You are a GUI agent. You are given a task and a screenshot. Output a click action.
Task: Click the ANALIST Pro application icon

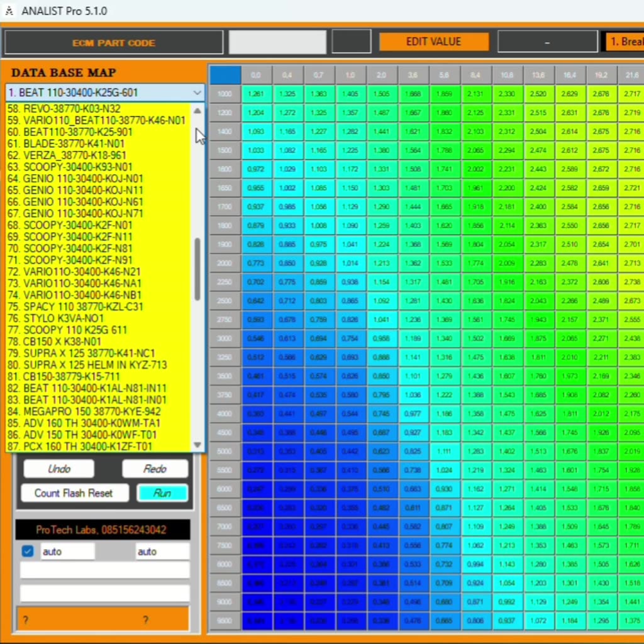[x=9, y=11]
